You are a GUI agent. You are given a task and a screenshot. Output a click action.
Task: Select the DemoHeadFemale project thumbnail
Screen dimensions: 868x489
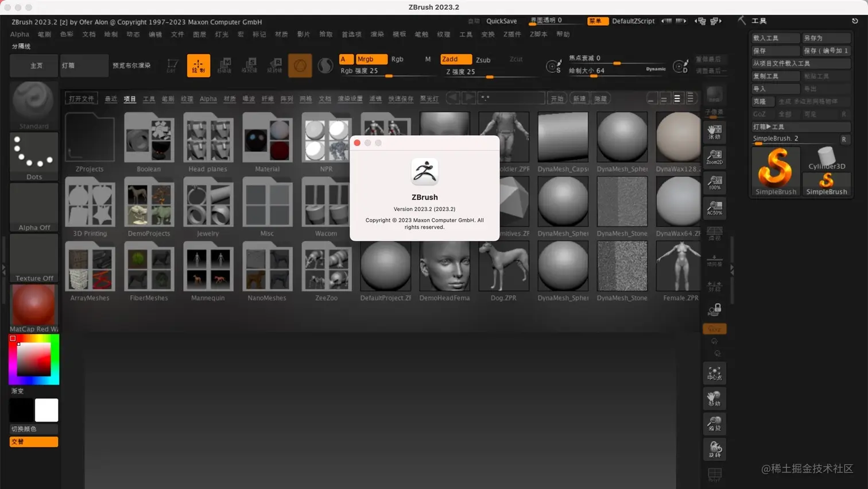[444, 271]
